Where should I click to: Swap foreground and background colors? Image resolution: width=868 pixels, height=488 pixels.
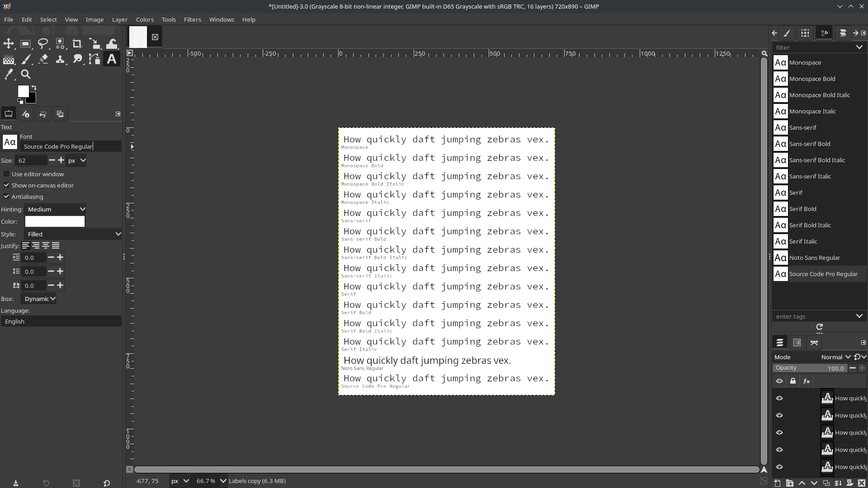click(x=34, y=88)
